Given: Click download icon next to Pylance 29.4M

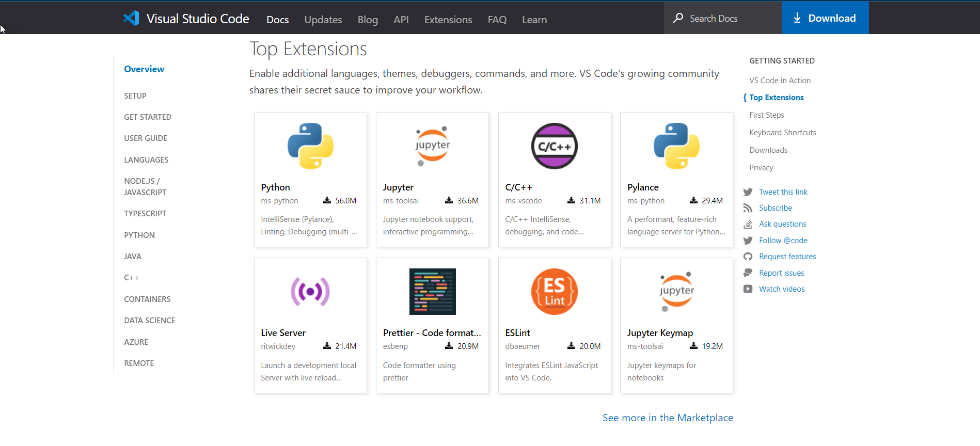Looking at the screenshot, I should point(693,200).
